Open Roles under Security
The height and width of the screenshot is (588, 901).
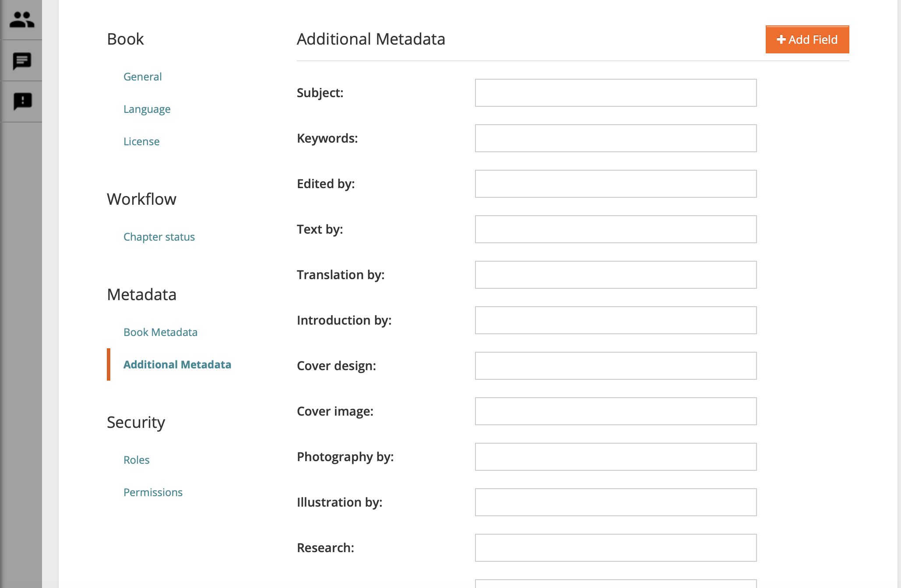click(x=137, y=460)
